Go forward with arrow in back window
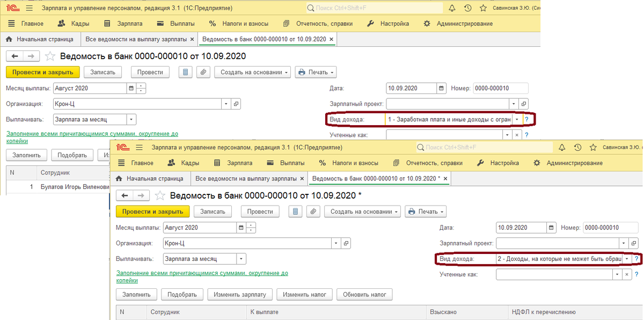The image size is (644, 320). pos(31,56)
